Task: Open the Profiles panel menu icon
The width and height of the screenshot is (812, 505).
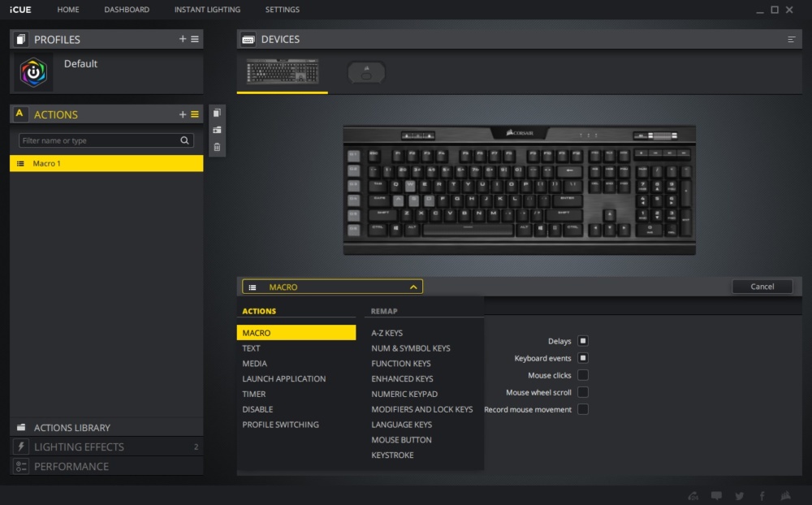Action: pos(195,39)
